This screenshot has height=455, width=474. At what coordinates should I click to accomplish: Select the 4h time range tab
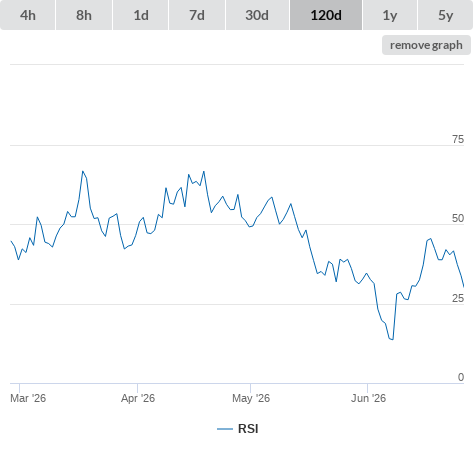pos(28,15)
